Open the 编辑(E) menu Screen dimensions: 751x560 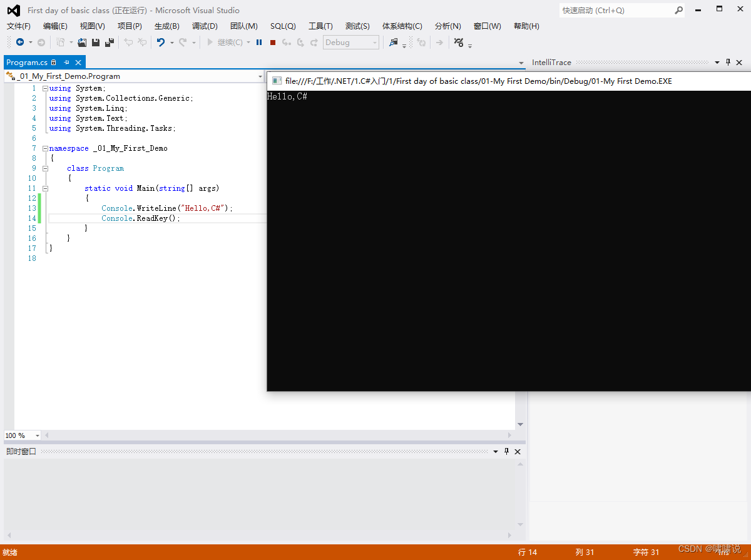[x=55, y=26]
